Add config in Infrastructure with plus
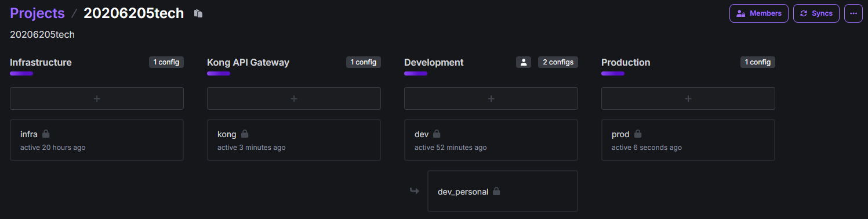This screenshot has height=219, width=868. (97, 99)
